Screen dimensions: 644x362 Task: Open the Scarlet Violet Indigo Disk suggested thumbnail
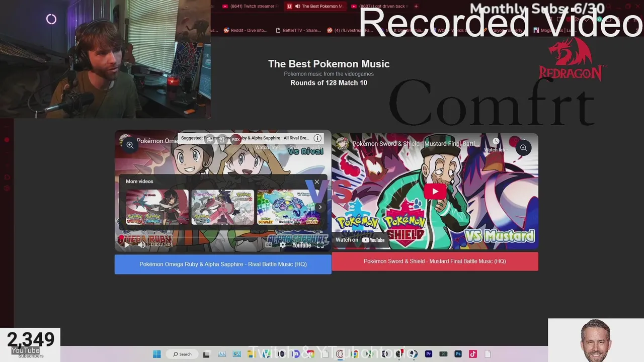click(288, 207)
